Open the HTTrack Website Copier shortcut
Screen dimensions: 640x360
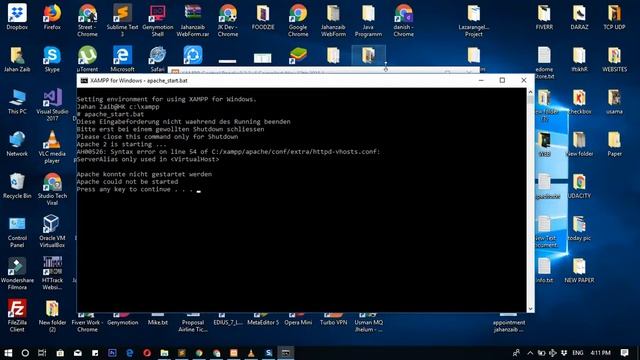tap(52, 273)
